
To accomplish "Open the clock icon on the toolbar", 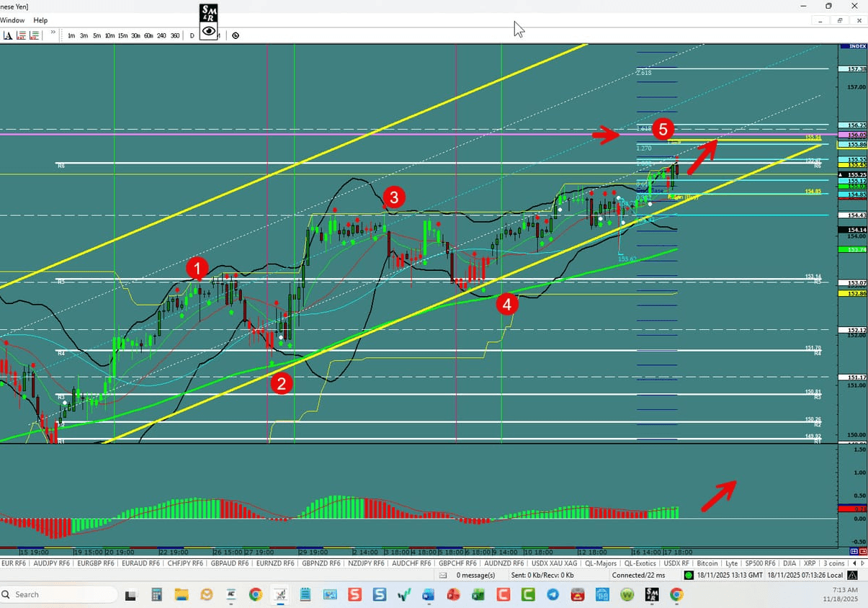I will pos(236,35).
